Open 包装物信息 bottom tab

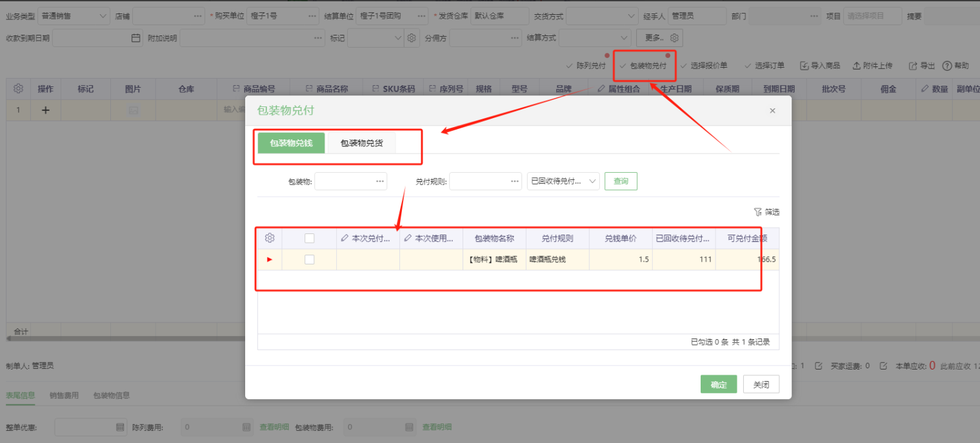(112, 395)
